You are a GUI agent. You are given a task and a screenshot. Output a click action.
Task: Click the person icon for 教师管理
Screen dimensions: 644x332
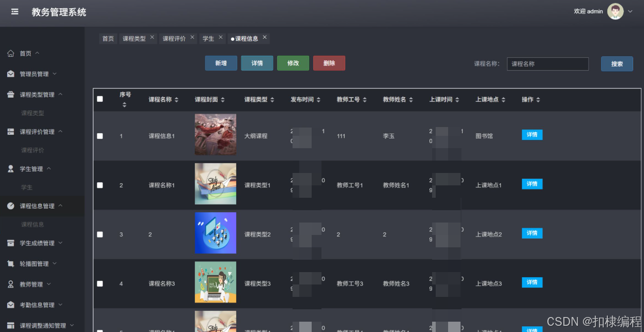[11, 284]
